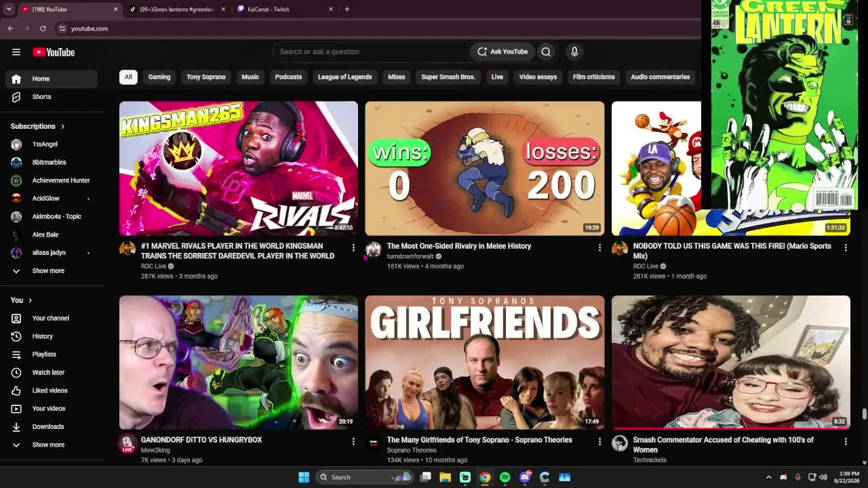The image size is (868, 488).
Task: Play the Marvel Rivals Kingsman265 thumbnail
Action: click(239, 169)
